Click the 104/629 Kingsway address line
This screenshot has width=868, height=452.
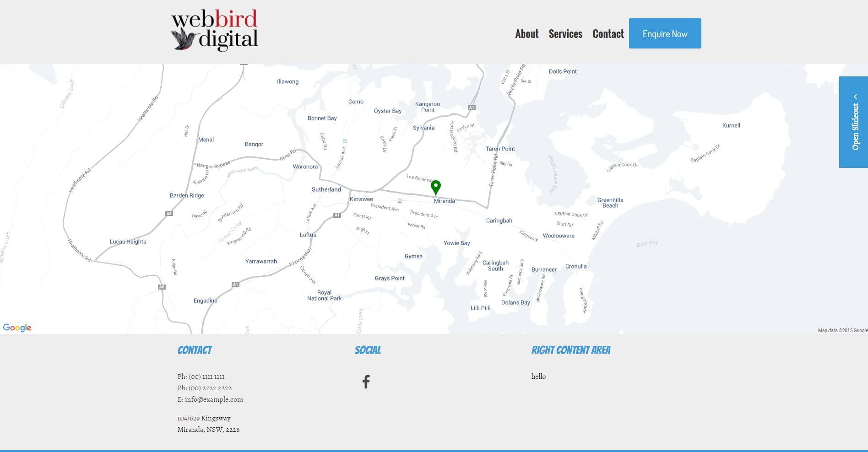204,418
